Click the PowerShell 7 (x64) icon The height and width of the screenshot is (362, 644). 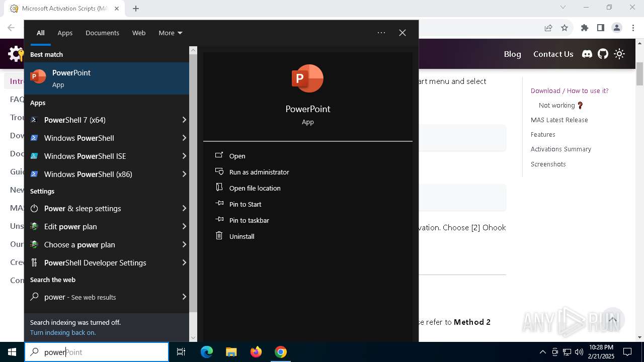[x=34, y=120]
